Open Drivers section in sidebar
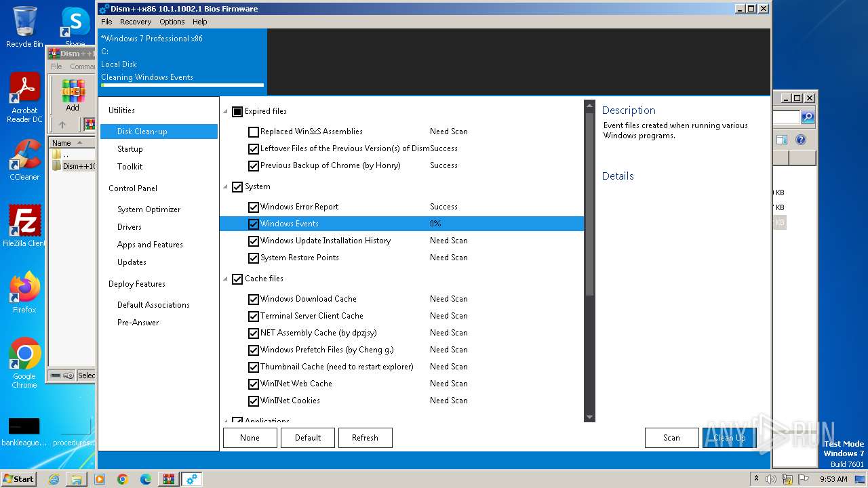The height and width of the screenshot is (488, 868). [x=130, y=227]
